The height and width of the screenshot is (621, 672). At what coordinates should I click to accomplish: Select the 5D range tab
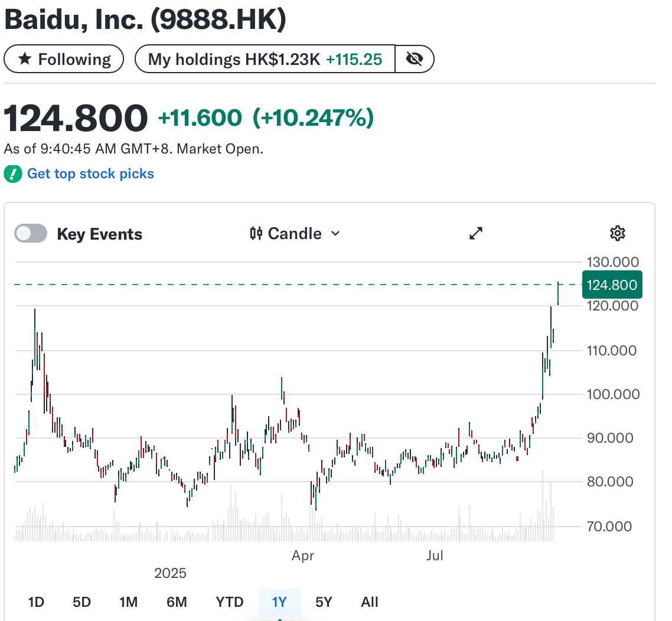pos(82,602)
